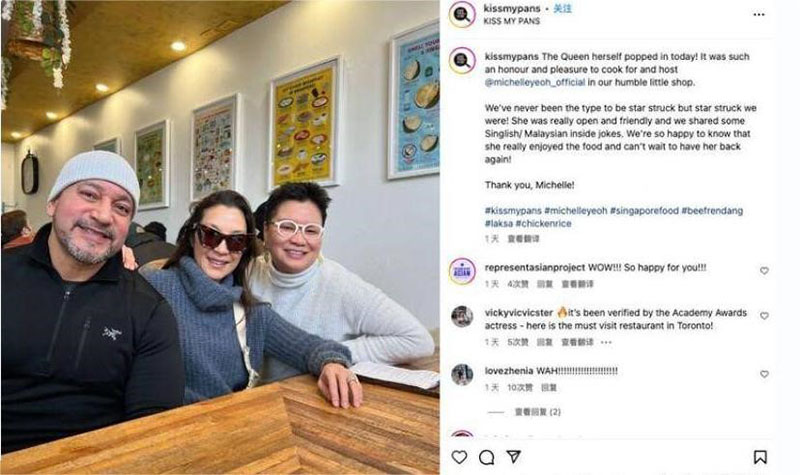This screenshot has width=800, height=475.
Task: Open more options on the vickyvicvicster comment
Action: click(606, 342)
